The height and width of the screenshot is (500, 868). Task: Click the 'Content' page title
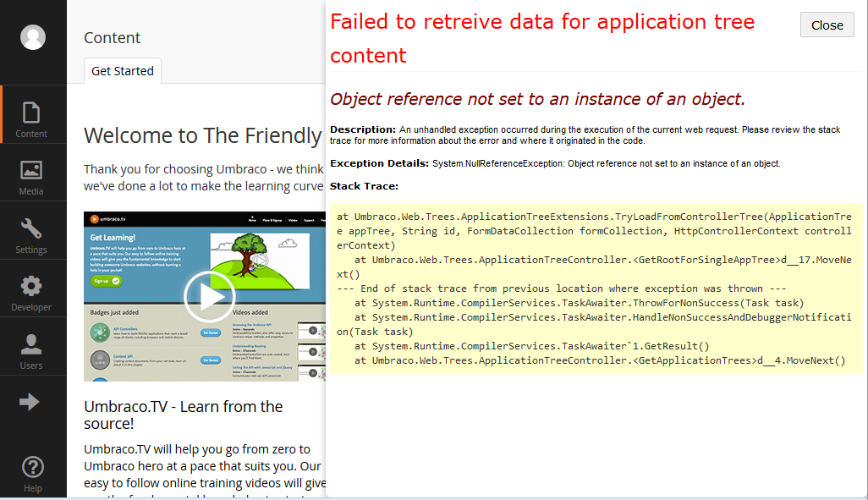click(112, 38)
